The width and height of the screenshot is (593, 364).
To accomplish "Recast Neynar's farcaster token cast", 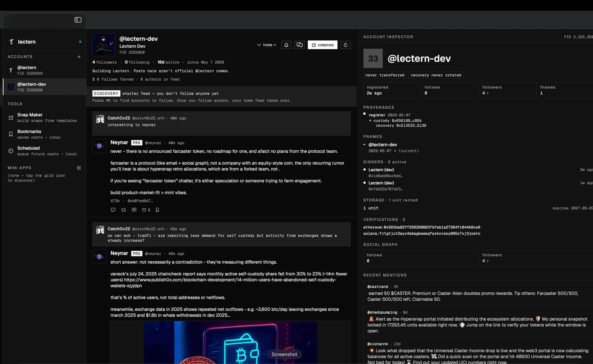I will 123,210.
